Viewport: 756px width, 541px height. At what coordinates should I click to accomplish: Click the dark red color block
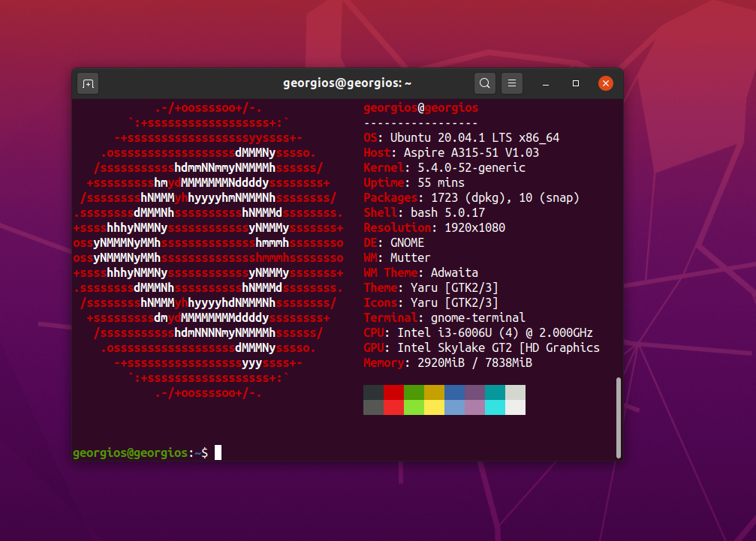click(x=393, y=392)
